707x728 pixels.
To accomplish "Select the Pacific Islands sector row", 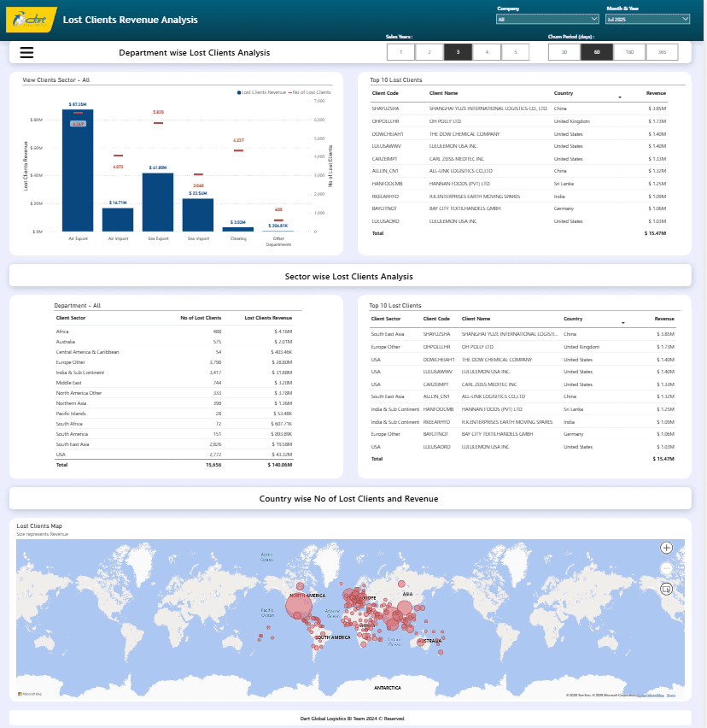I will (x=174, y=414).
